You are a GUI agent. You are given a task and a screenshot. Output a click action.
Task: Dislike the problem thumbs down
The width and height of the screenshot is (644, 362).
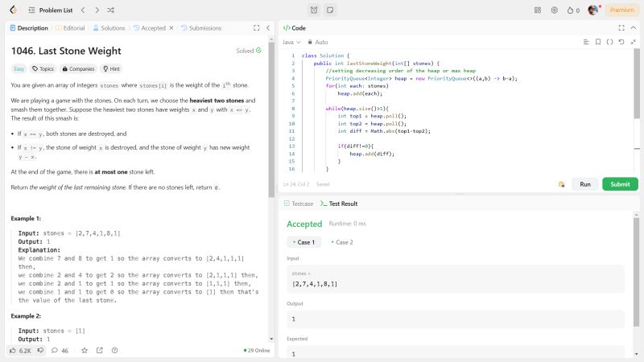(x=40, y=351)
